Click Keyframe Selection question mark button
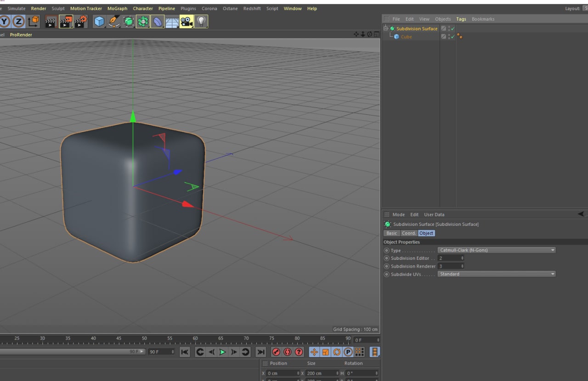The height and width of the screenshot is (381, 588). coord(299,352)
